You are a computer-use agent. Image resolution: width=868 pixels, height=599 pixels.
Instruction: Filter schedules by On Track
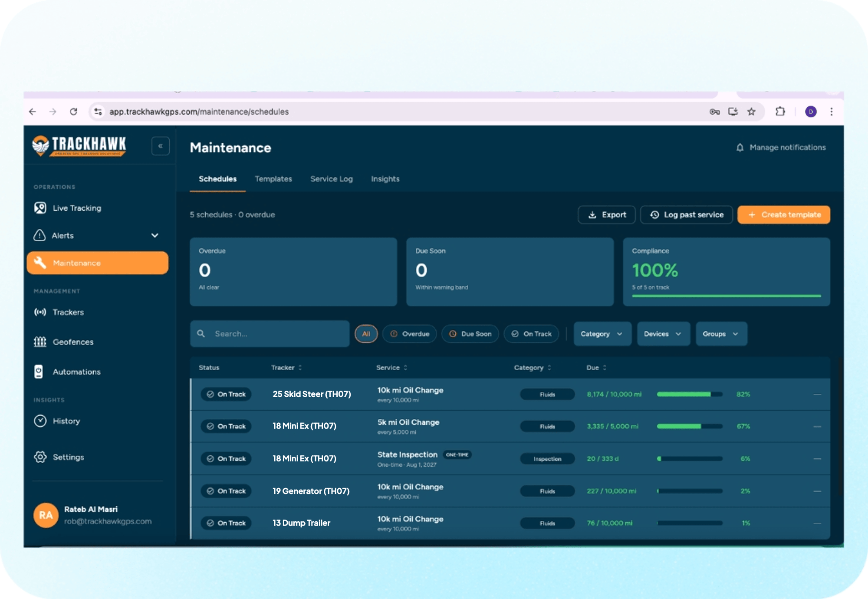(x=531, y=334)
